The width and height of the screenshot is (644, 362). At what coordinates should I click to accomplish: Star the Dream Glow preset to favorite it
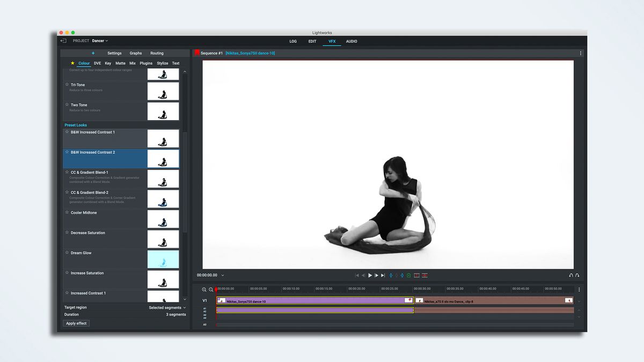(x=67, y=253)
